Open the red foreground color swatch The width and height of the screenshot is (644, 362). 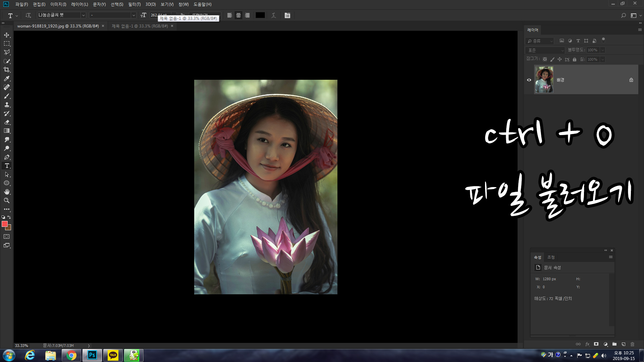(4, 224)
